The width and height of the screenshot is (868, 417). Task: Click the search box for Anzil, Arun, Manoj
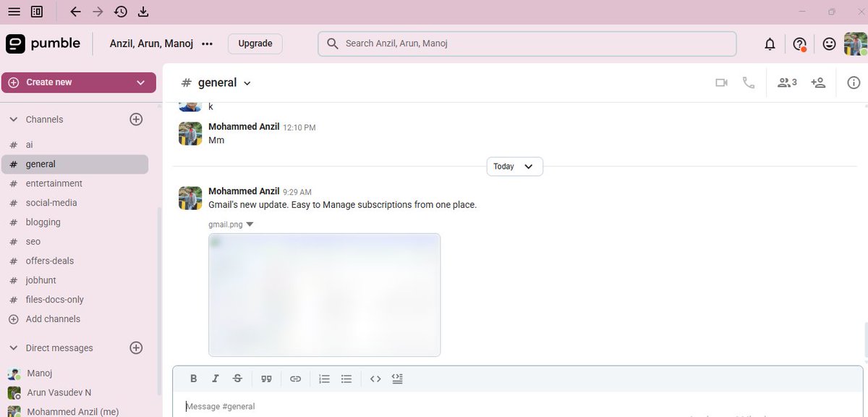click(527, 43)
